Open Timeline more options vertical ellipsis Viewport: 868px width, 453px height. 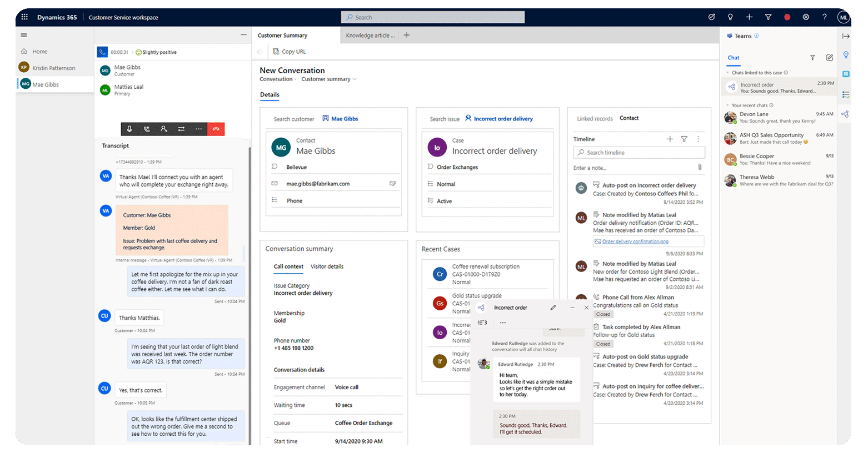tap(699, 139)
